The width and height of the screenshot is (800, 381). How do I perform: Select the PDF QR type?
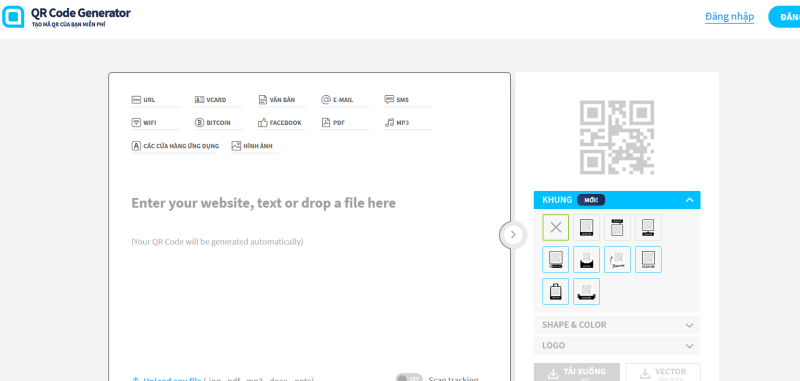344,123
